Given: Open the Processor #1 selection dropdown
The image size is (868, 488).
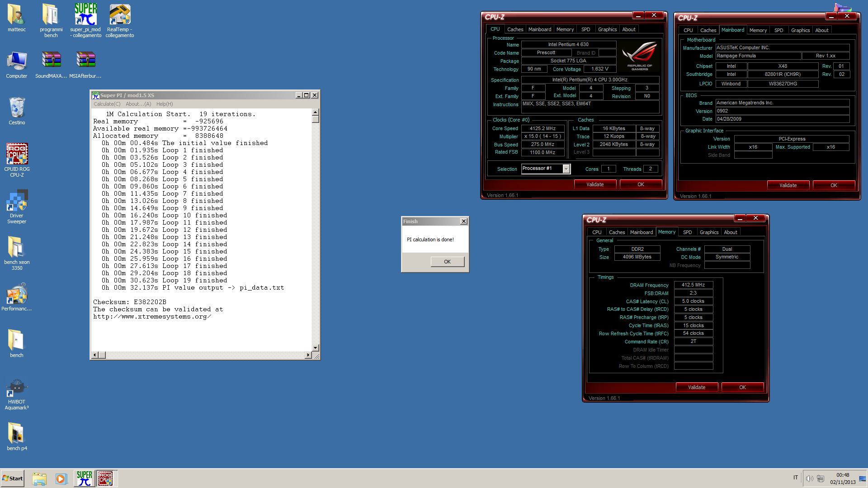Looking at the screenshot, I should (x=566, y=169).
